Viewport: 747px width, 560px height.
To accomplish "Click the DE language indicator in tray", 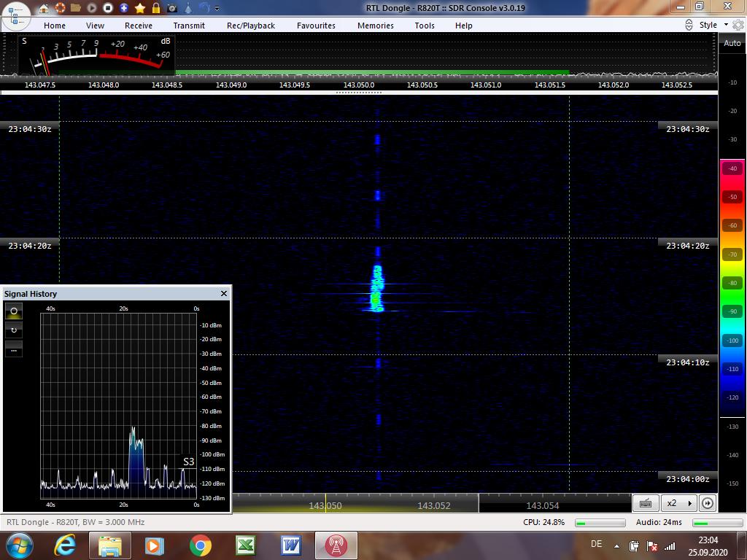I will 596,544.
